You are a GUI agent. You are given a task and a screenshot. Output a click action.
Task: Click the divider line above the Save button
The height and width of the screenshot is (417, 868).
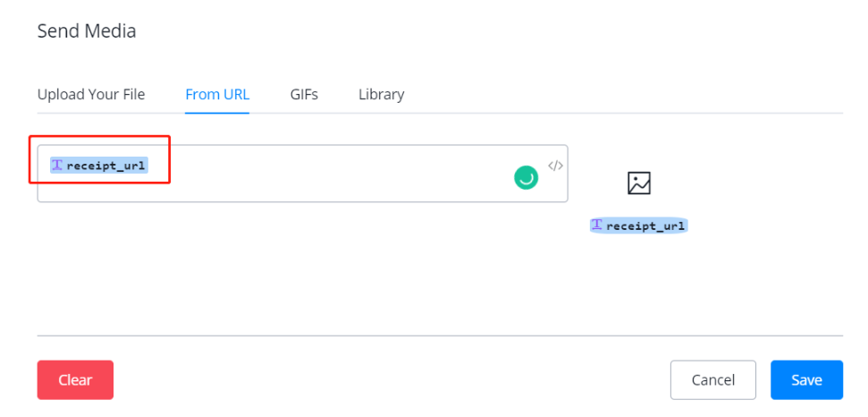click(x=440, y=336)
